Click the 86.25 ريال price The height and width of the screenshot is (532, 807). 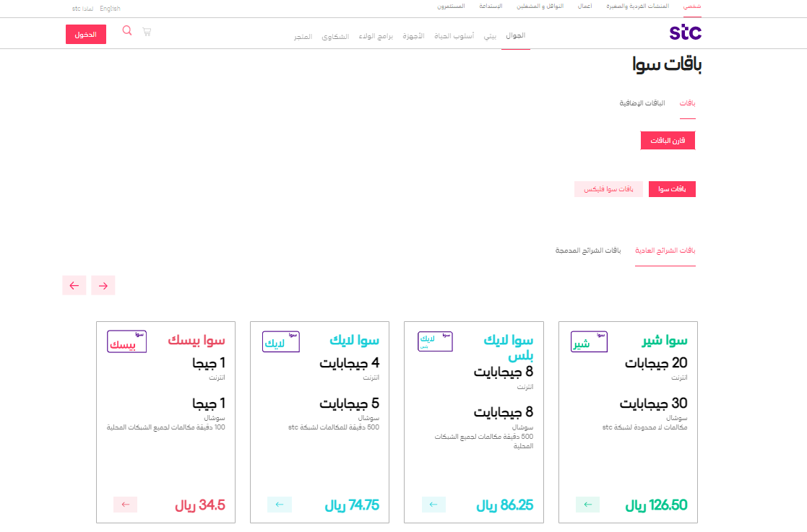click(x=504, y=505)
